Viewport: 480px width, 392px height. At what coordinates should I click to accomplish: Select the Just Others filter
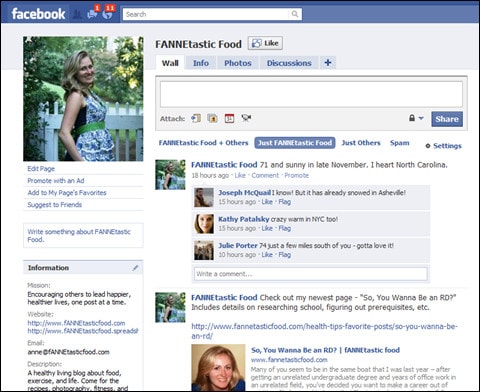(361, 143)
